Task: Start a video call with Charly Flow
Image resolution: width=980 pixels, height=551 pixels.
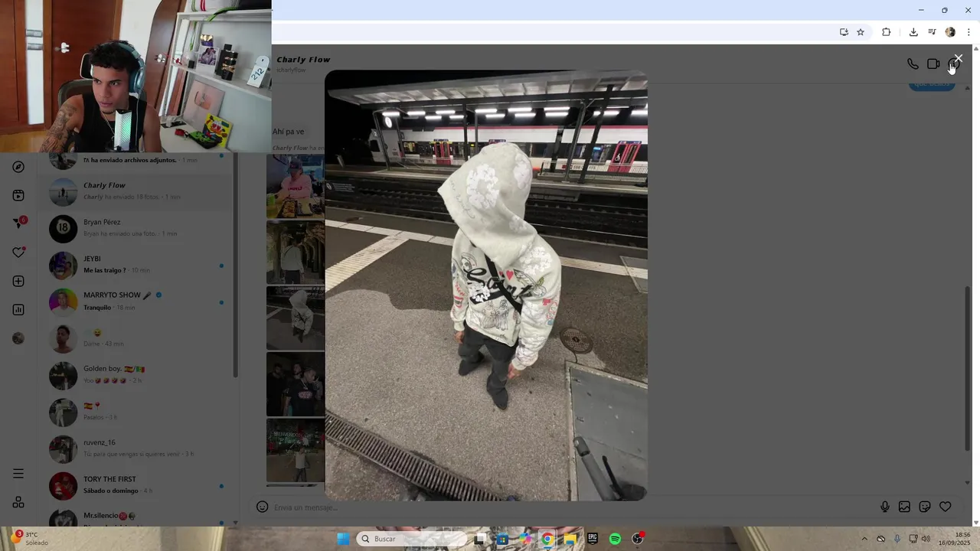Action: pyautogui.click(x=933, y=64)
